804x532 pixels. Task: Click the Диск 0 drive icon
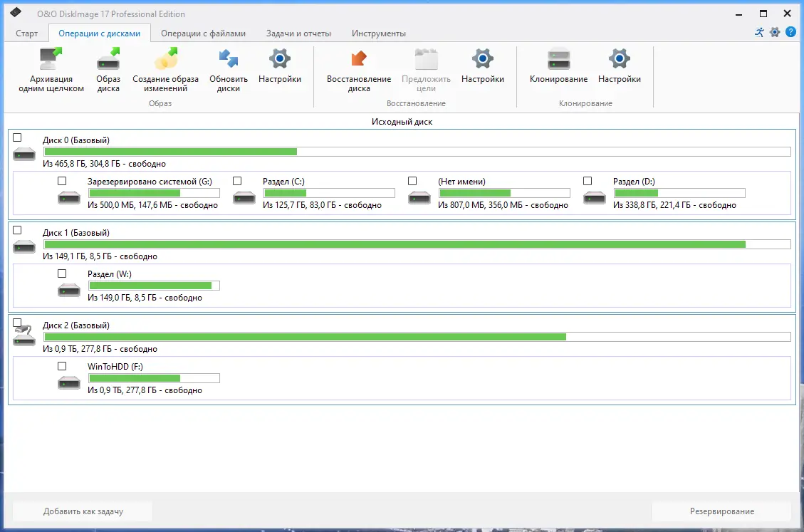coord(24,154)
